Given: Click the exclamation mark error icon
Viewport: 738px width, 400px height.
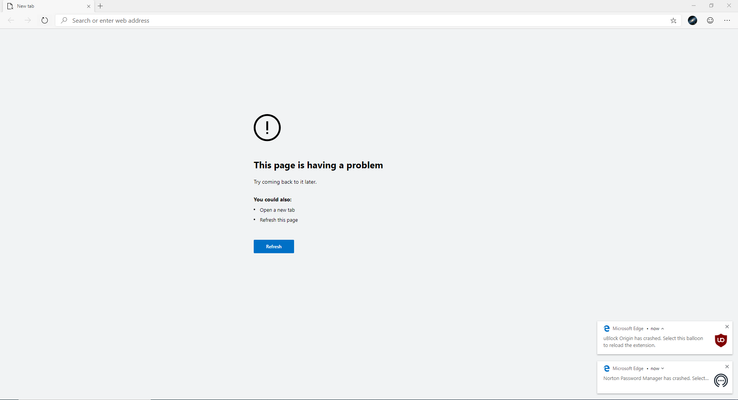Looking at the screenshot, I should (x=267, y=128).
